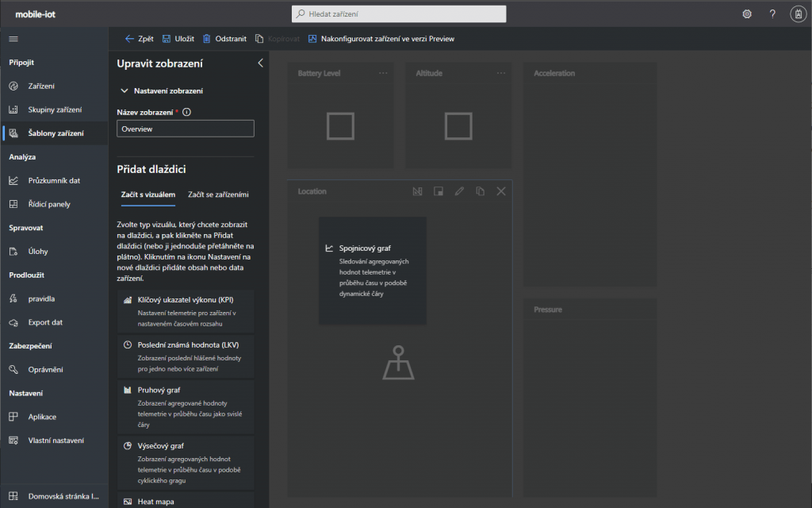Open the Altitude tile ellipsis menu
This screenshot has height=508, width=812.
pyautogui.click(x=500, y=73)
